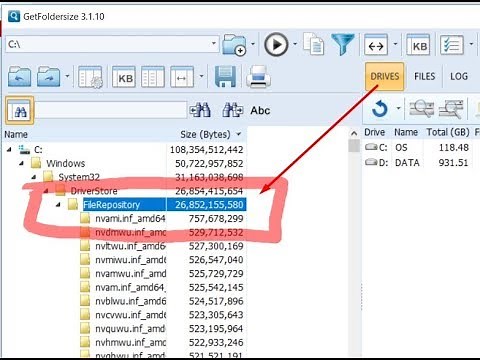
Task: Open the dropdown beside refresh icon
Action: pyautogui.click(x=398, y=108)
